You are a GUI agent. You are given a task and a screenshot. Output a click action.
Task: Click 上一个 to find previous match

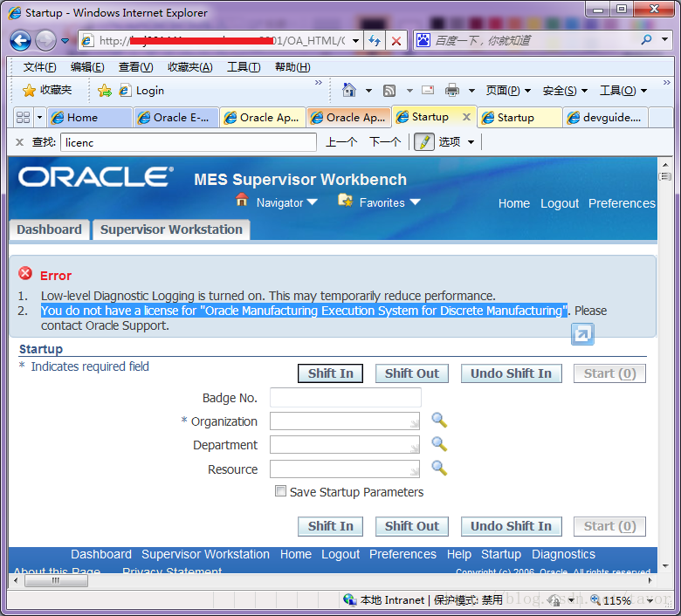click(x=341, y=142)
